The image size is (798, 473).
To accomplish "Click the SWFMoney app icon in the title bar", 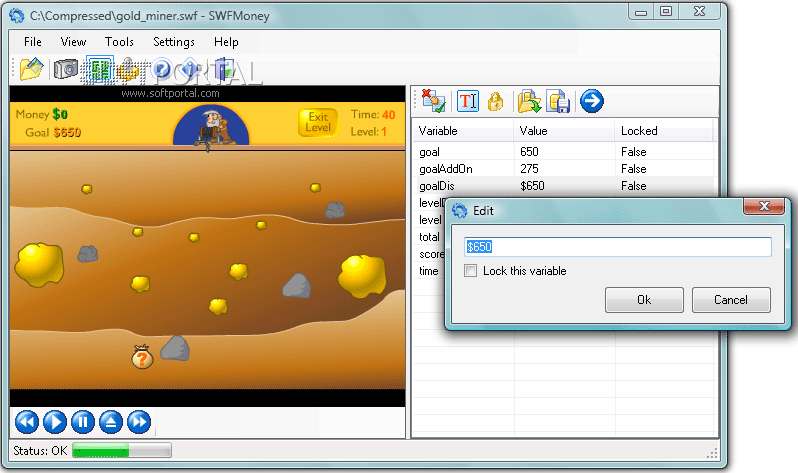I will coord(17,16).
